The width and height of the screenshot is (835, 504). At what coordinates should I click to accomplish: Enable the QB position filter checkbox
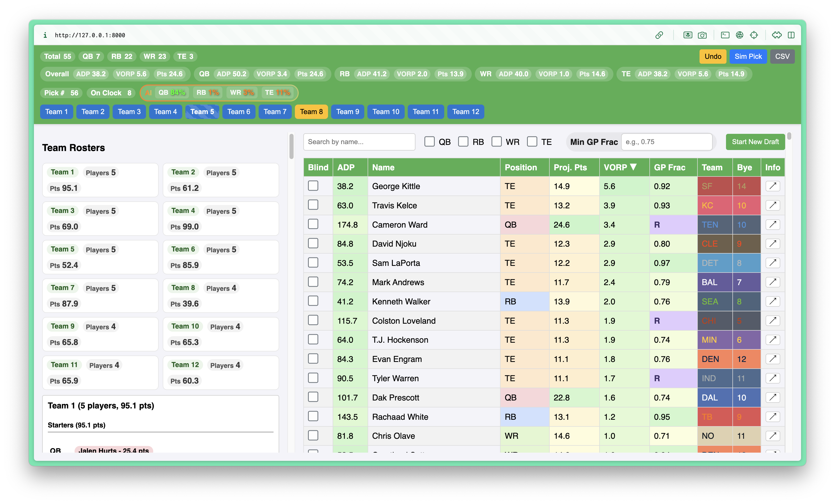coord(430,142)
